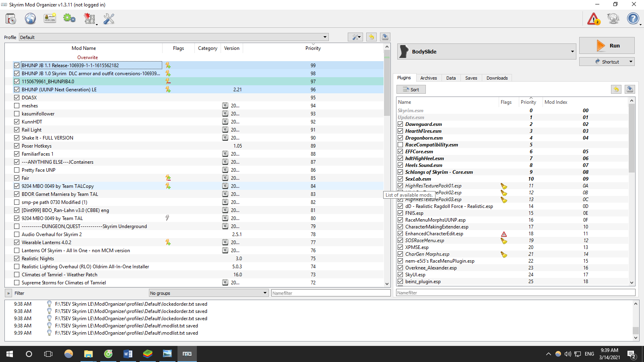Switch to the Downloads tab

click(497, 78)
